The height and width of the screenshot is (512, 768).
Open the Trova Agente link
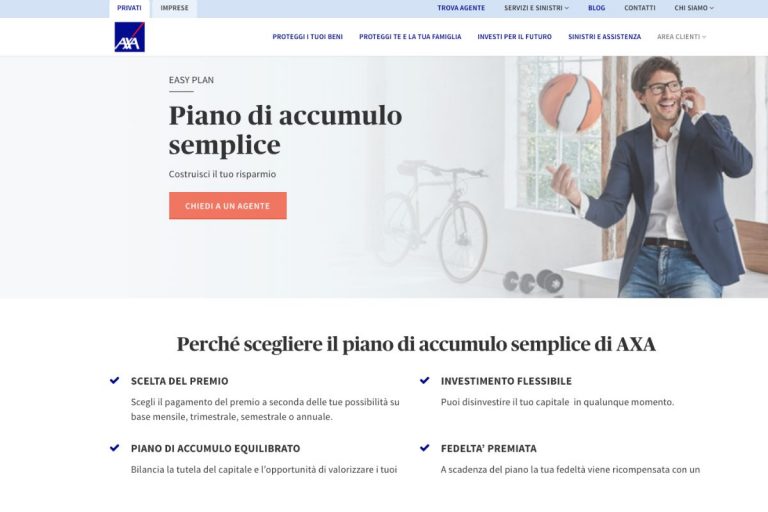[461, 8]
